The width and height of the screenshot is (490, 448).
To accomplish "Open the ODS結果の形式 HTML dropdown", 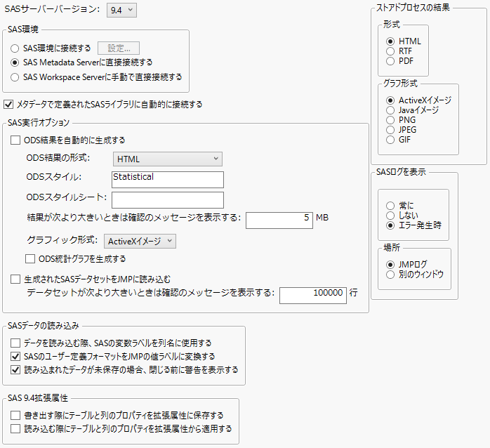I will click(168, 159).
